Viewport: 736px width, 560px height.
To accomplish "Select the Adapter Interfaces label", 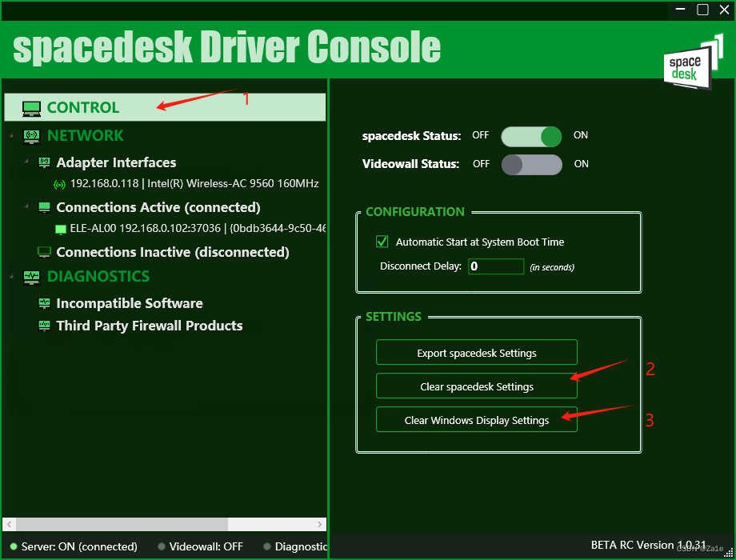I will pos(117,162).
